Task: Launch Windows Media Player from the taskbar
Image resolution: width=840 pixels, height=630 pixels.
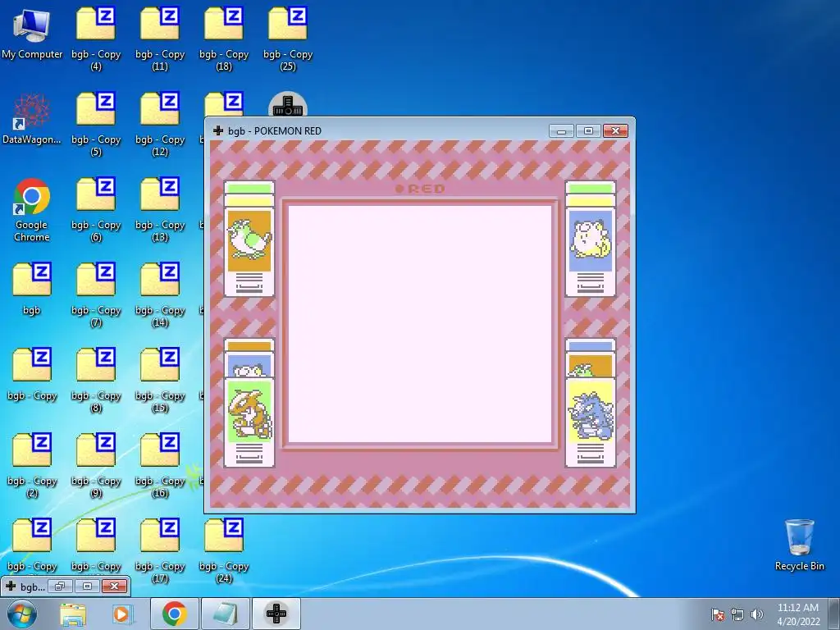Action: pyautogui.click(x=121, y=614)
